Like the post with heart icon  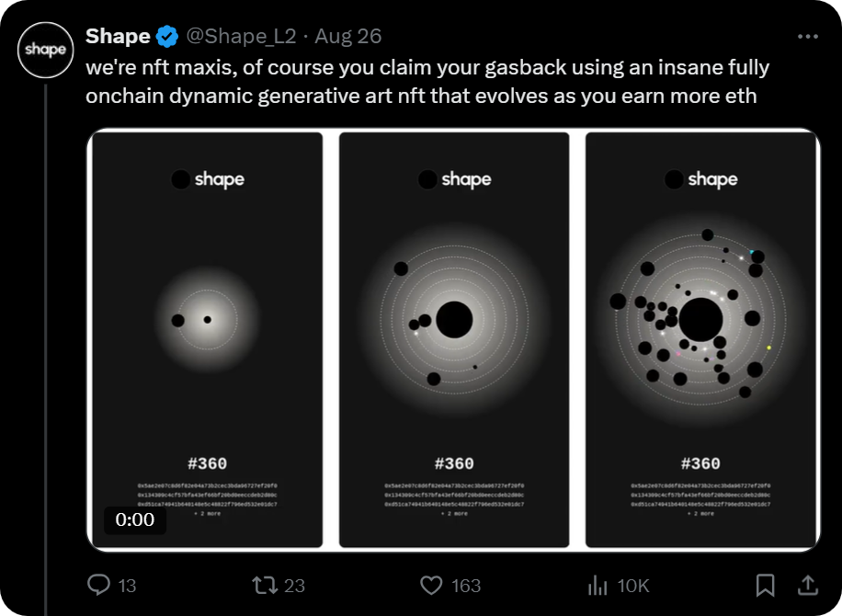click(x=431, y=585)
